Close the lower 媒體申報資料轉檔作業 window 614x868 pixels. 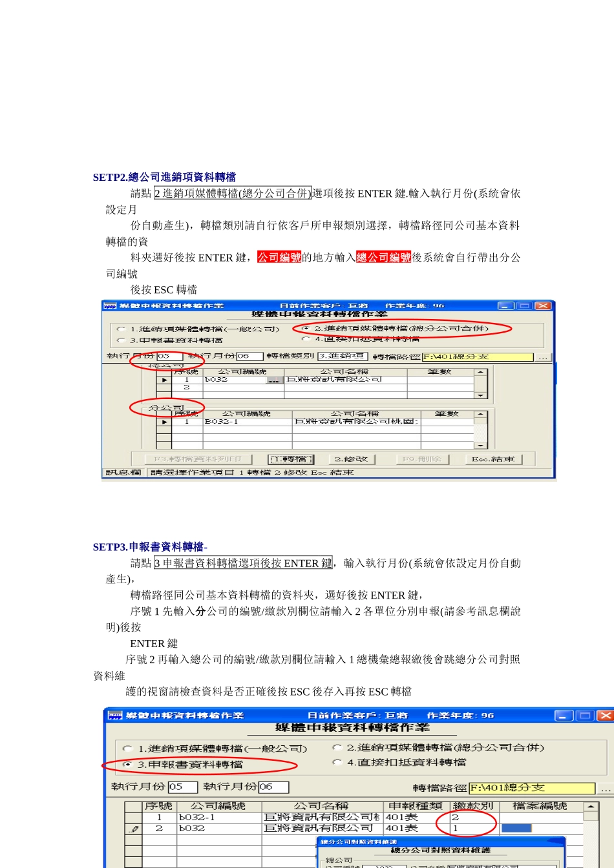pyautogui.click(x=605, y=715)
